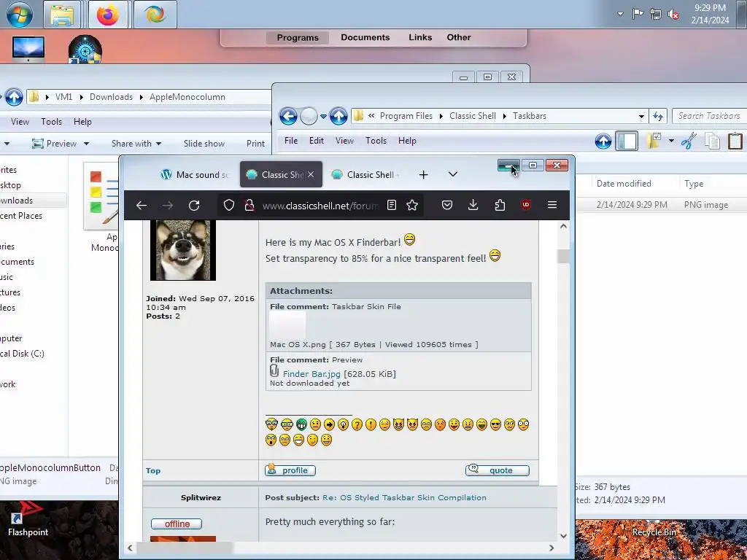Jump to Top link in post
The height and width of the screenshot is (560, 747).
(x=153, y=470)
